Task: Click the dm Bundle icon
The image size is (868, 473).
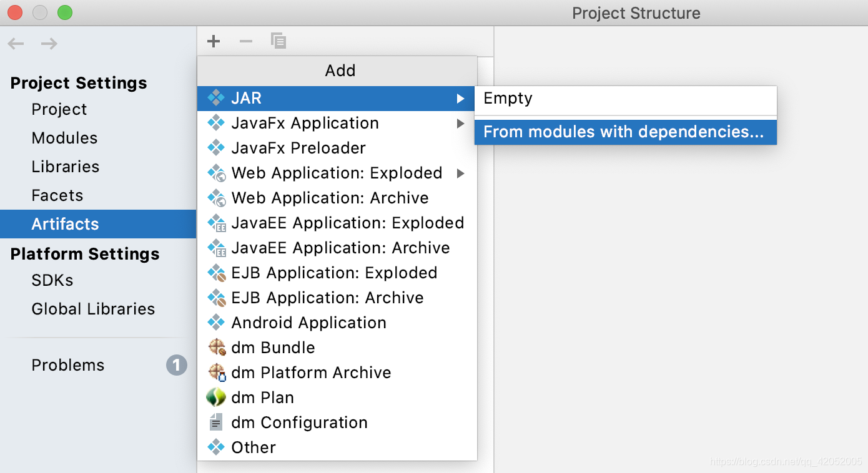Action: 217,348
